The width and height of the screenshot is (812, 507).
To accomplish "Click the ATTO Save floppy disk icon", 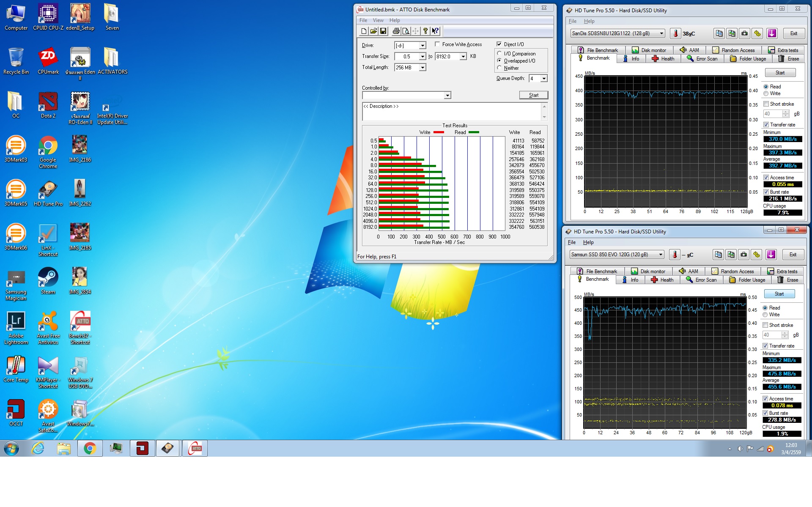I will tap(383, 31).
